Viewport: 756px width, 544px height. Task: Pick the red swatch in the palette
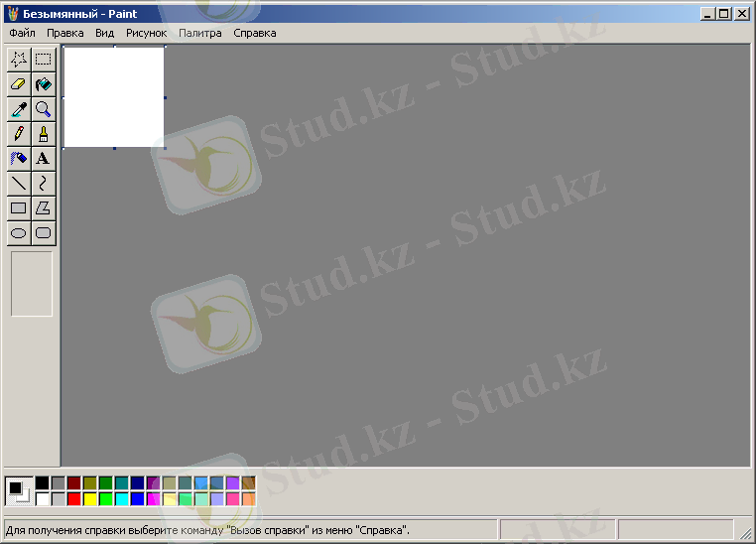point(74,498)
